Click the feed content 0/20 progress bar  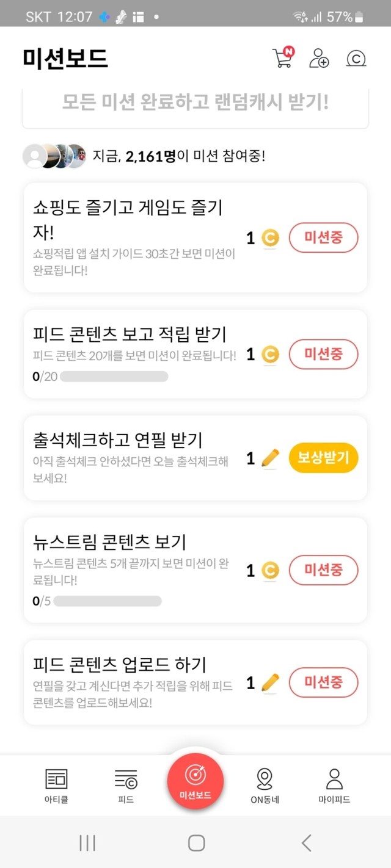[x=114, y=376]
